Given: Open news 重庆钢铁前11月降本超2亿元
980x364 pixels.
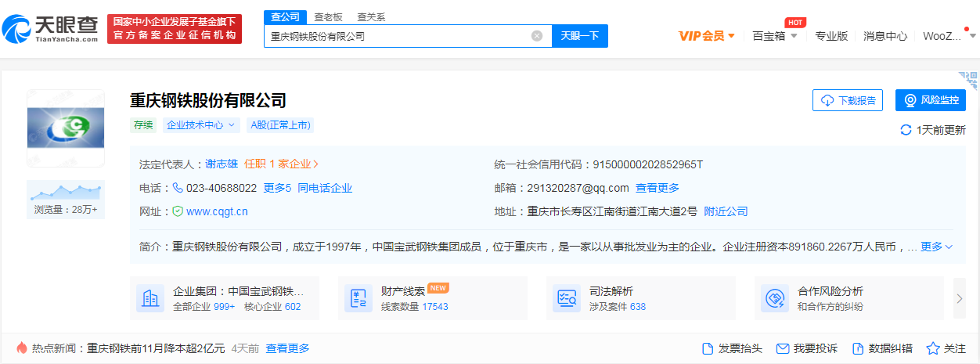Looking at the screenshot, I should pos(156,348).
